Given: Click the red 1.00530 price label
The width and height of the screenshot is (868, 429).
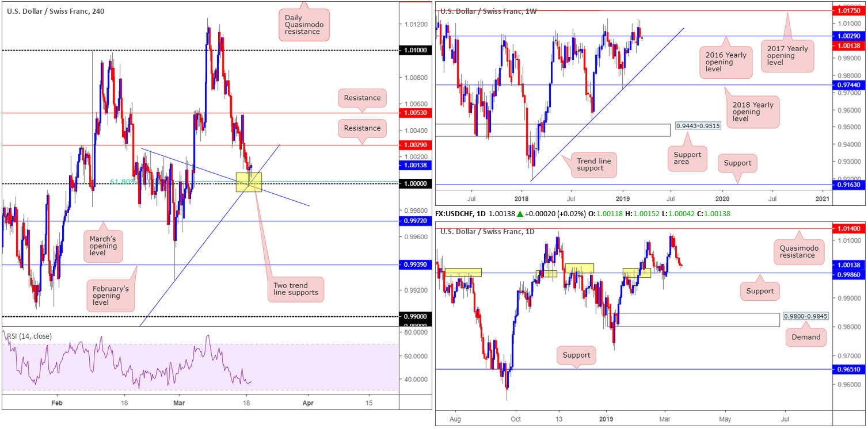Looking at the screenshot, I should tap(415, 113).
